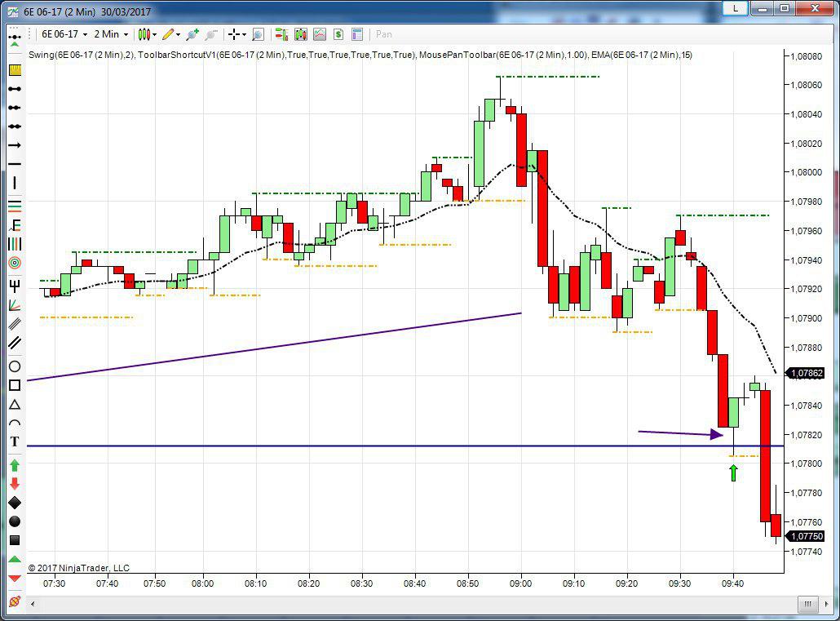Select the red arrow down marker
This screenshot has height=621, width=840.
(x=15, y=484)
